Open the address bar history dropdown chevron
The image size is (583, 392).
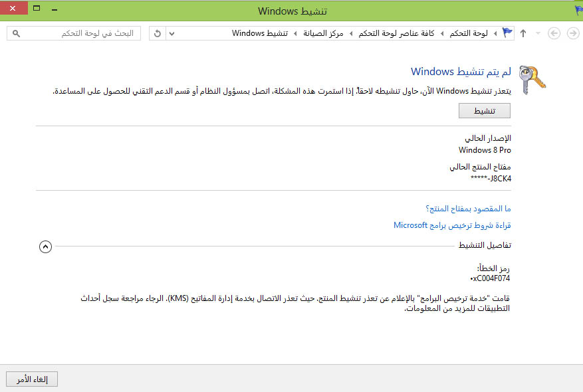click(x=172, y=33)
